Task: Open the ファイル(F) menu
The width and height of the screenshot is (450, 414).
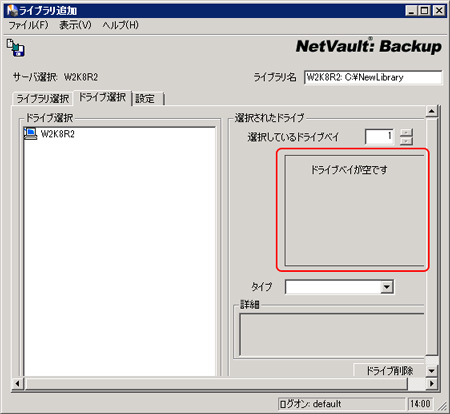Action: tap(28, 25)
